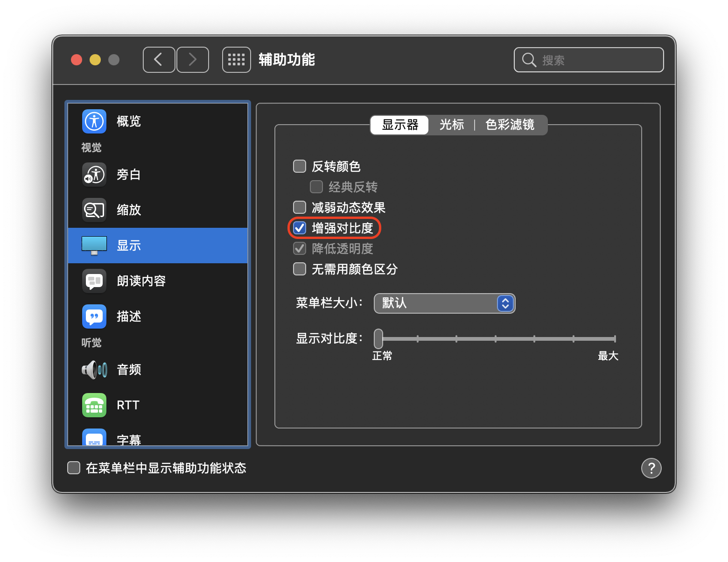Viewport: 728px width, 562px height.
Task: Open the RTT phone icon
Action: pyautogui.click(x=94, y=405)
